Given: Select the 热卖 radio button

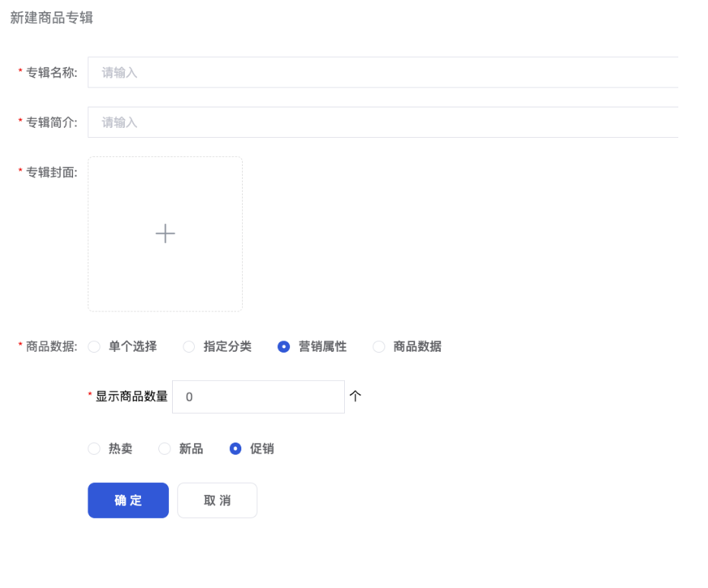Looking at the screenshot, I should click(94, 449).
